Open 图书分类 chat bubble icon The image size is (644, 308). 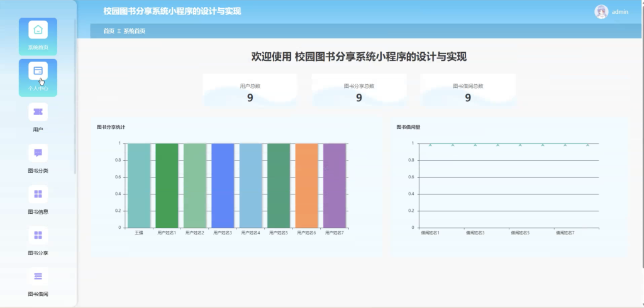[38, 153]
